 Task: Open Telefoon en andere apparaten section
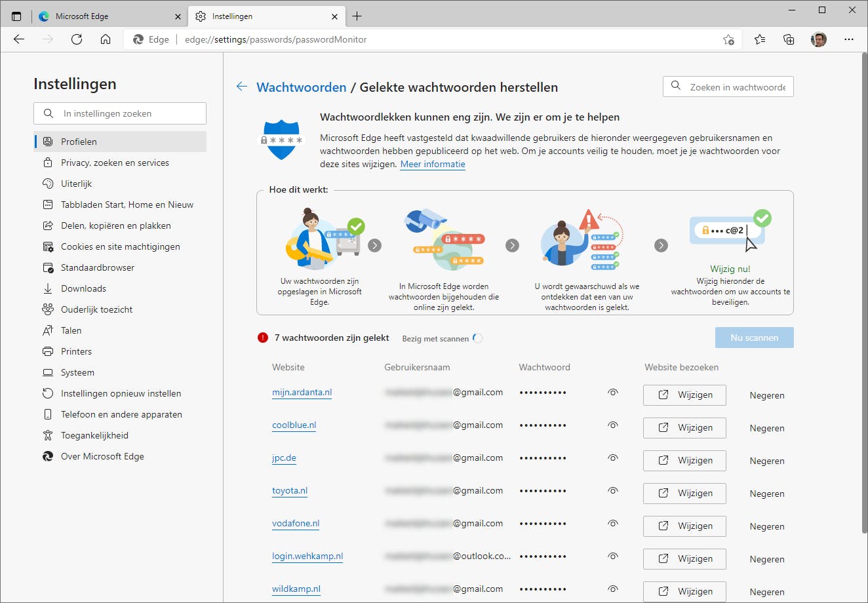tap(120, 414)
